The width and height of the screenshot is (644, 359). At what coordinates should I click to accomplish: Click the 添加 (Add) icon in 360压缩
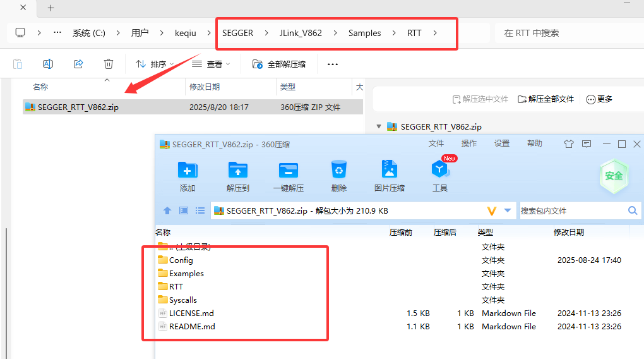click(187, 171)
